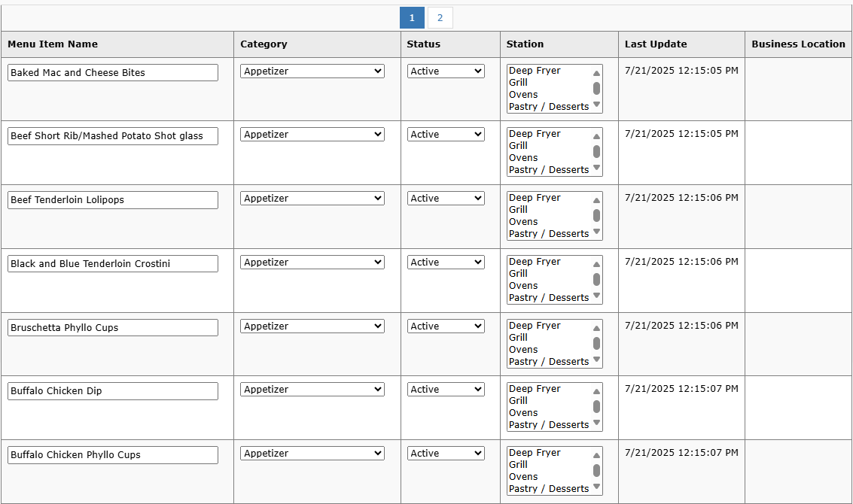Open Category dropdown for Bruschetta Phyllo Cups
The width and height of the screenshot is (853, 504).
312,326
